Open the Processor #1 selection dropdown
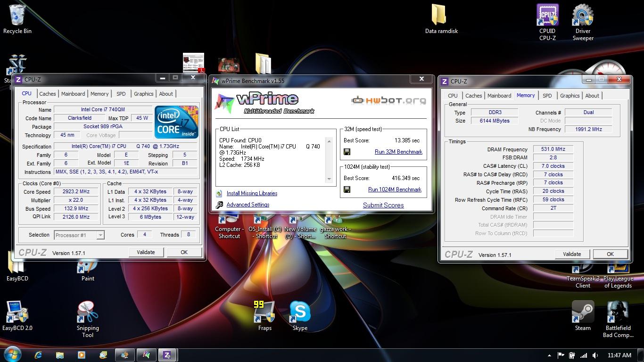The width and height of the screenshot is (644, 362). [79, 235]
